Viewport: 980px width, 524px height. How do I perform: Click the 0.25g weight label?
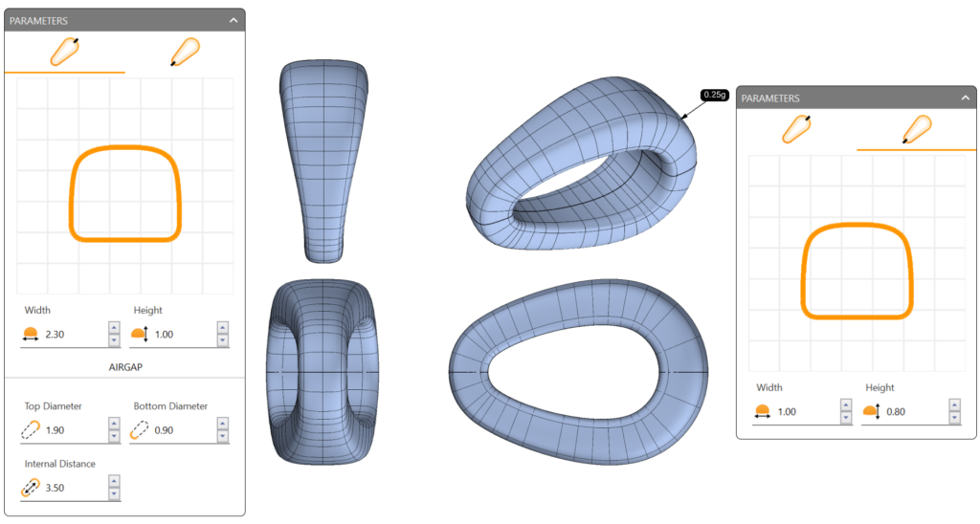click(714, 95)
